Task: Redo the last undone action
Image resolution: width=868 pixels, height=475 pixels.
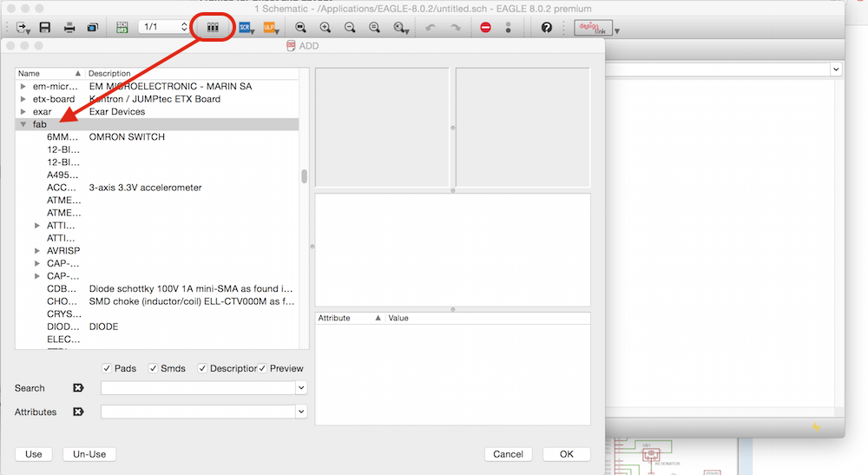Action: (x=455, y=27)
